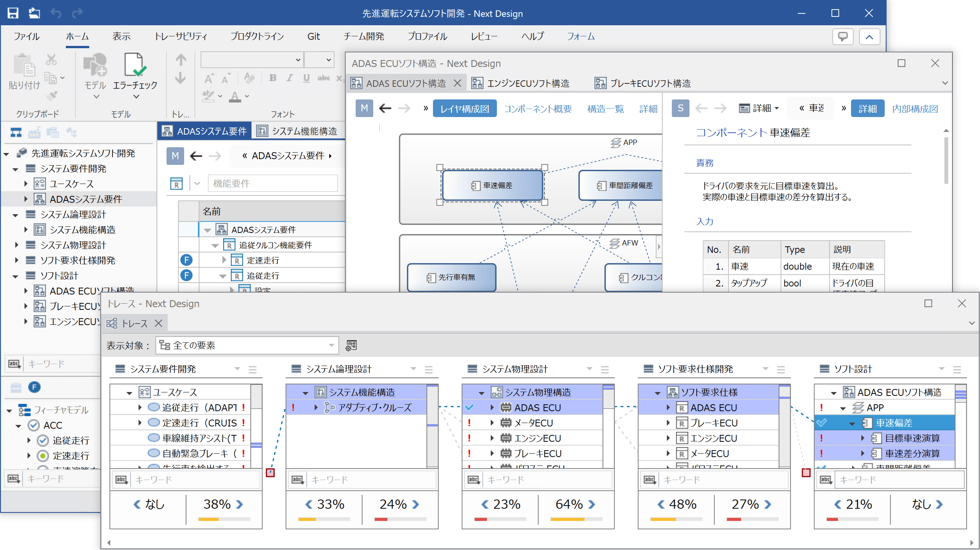The image size is (980, 550).
Task: Toggle the checkmark on ADAS ECU in システム物理構造
Action: [x=470, y=407]
